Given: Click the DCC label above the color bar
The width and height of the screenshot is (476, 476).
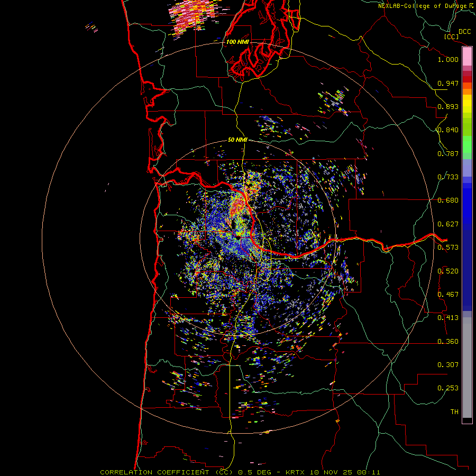Looking at the screenshot, I should (x=464, y=32).
